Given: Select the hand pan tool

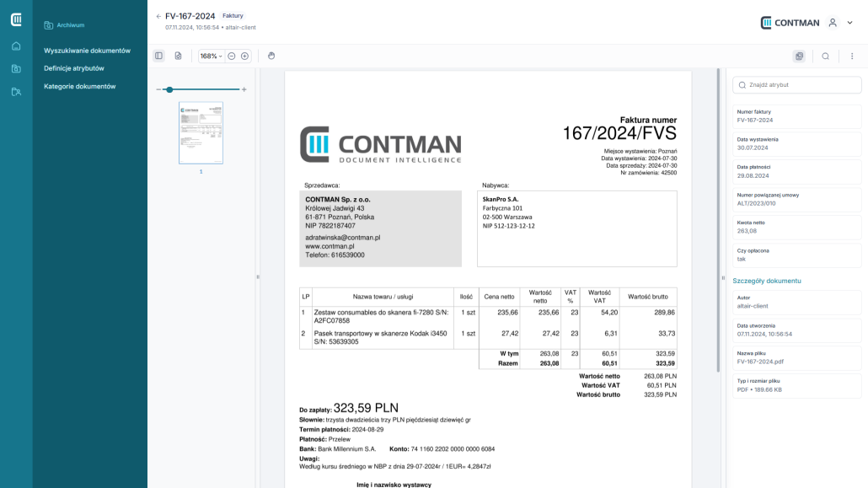Looking at the screenshot, I should (x=271, y=56).
